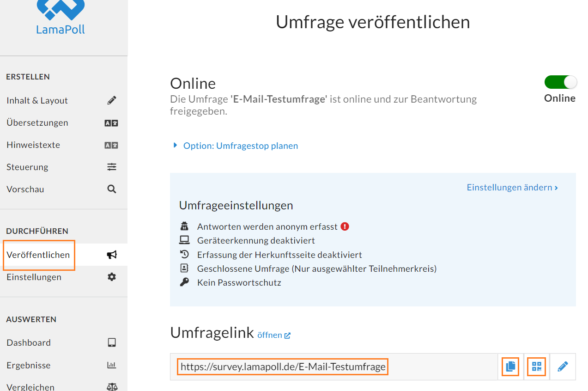This screenshot has width=588, height=391.
Task: Click the megaphone icon beside Veröffentlichen
Action: pyautogui.click(x=112, y=255)
